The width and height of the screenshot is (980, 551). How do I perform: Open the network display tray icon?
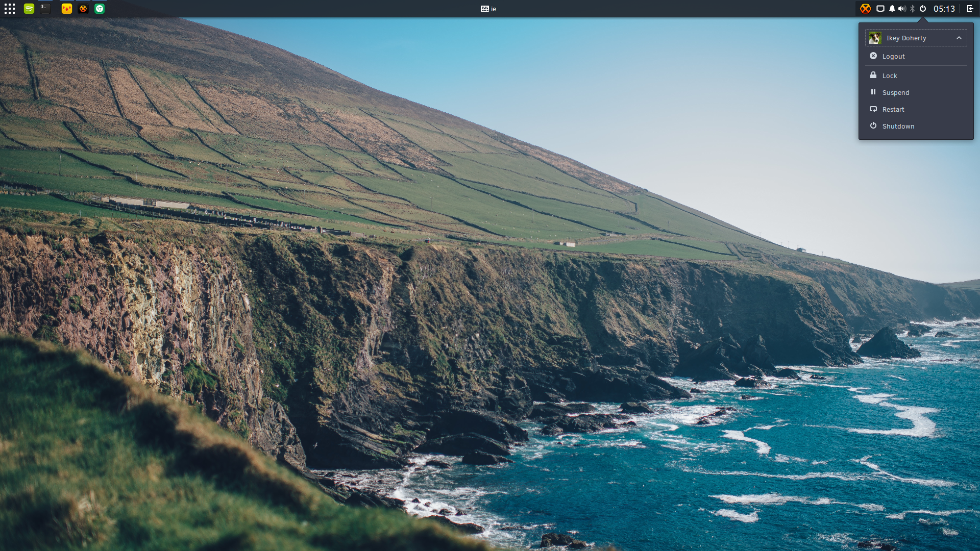(880, 9)
